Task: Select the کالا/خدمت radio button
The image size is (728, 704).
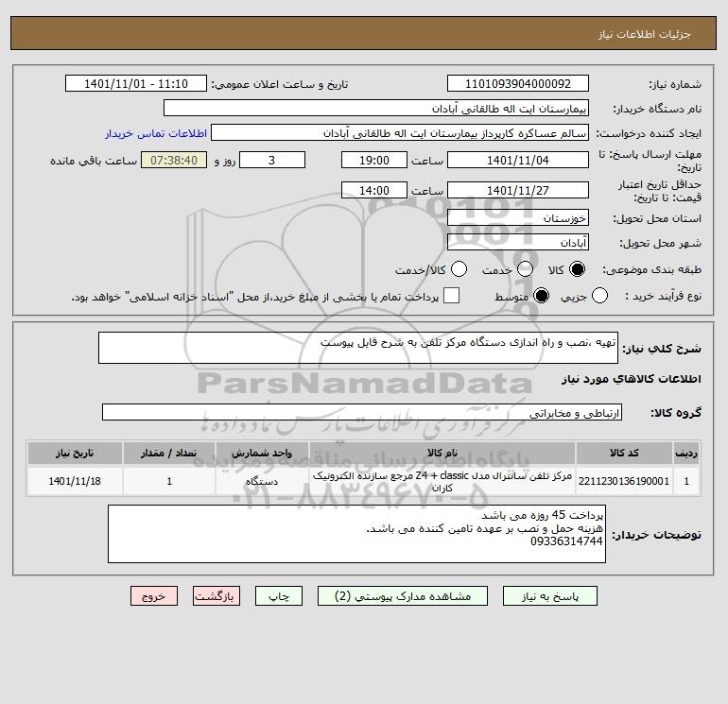Action: [x=459, y=269]
